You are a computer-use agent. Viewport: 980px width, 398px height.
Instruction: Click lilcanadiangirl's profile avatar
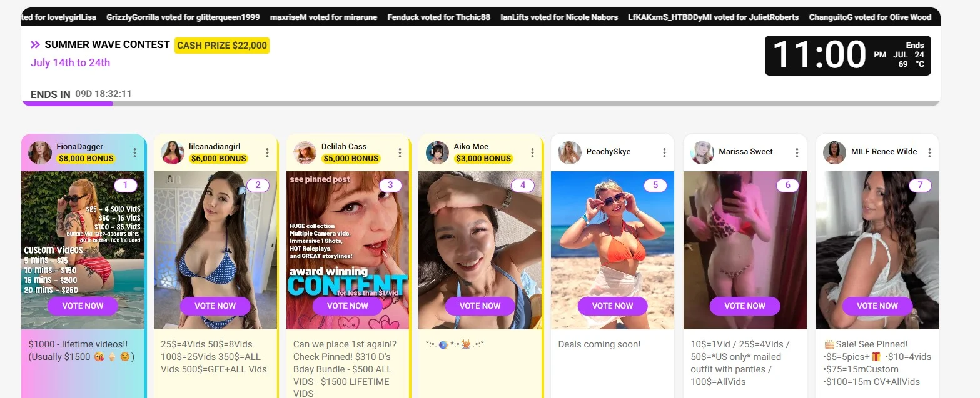tap(173, 152)
